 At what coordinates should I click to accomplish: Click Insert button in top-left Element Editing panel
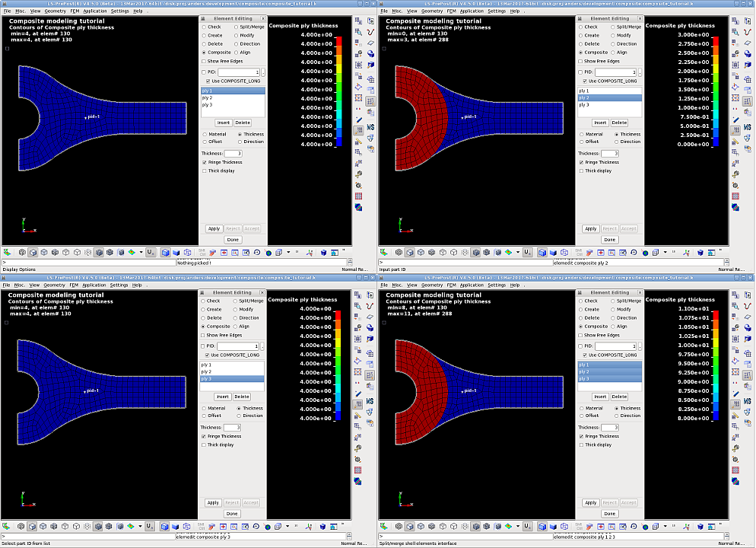coord(223,123)
